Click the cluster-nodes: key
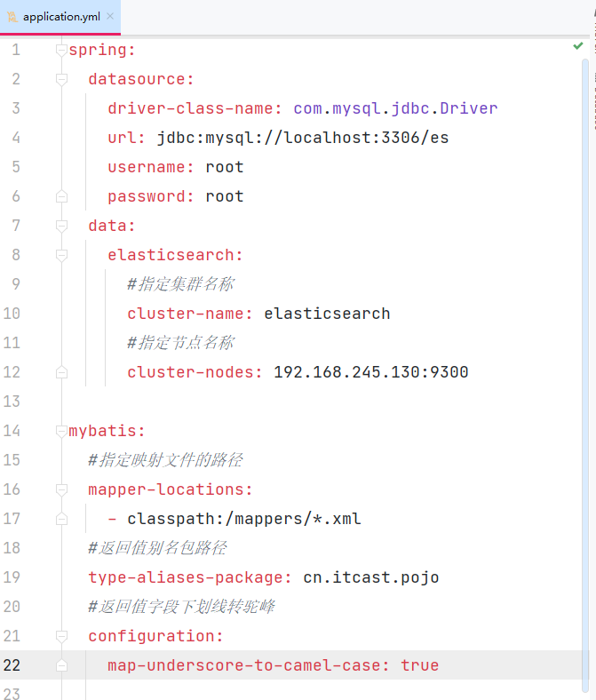The width and height of the screenshot is (596, 700). click(x=195, y=372)
